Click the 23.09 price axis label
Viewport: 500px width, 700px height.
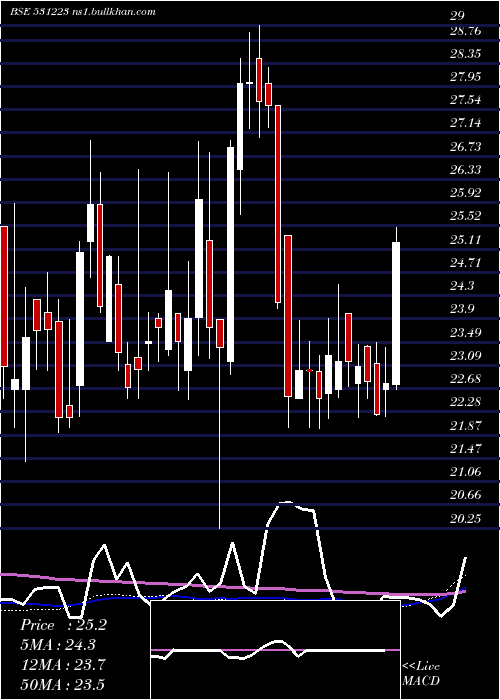click(465, 356)
